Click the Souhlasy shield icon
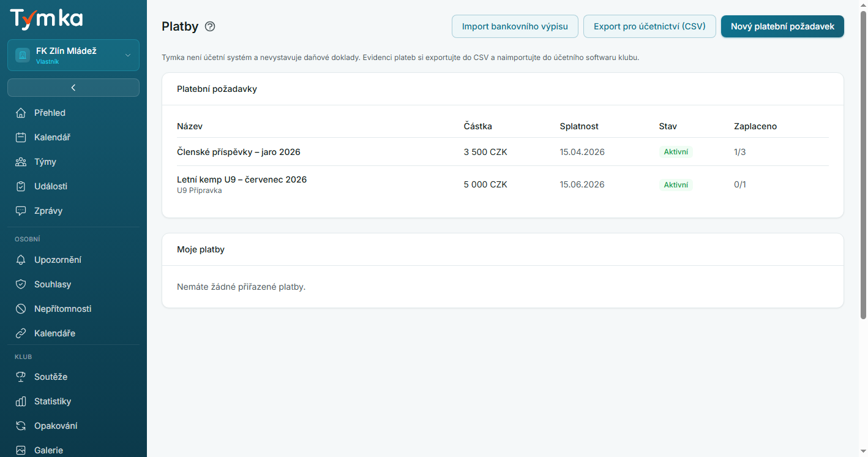 point(21,284)
